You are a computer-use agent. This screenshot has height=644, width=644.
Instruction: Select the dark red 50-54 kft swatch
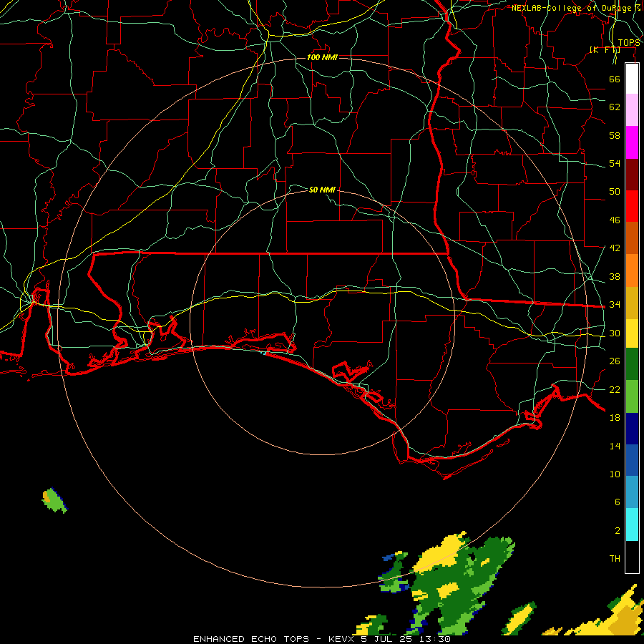(632, 174)
